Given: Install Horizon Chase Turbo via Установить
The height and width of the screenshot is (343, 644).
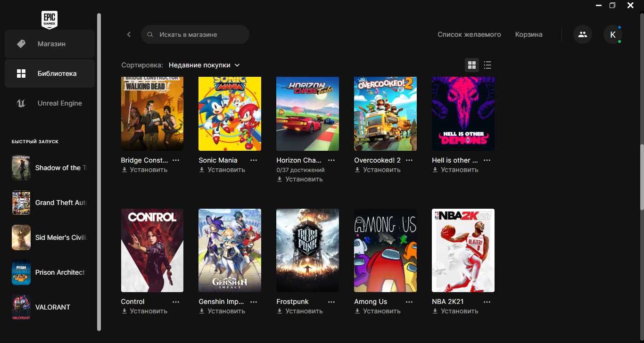Looking at the screenshot, I should (x=300, y=179).
